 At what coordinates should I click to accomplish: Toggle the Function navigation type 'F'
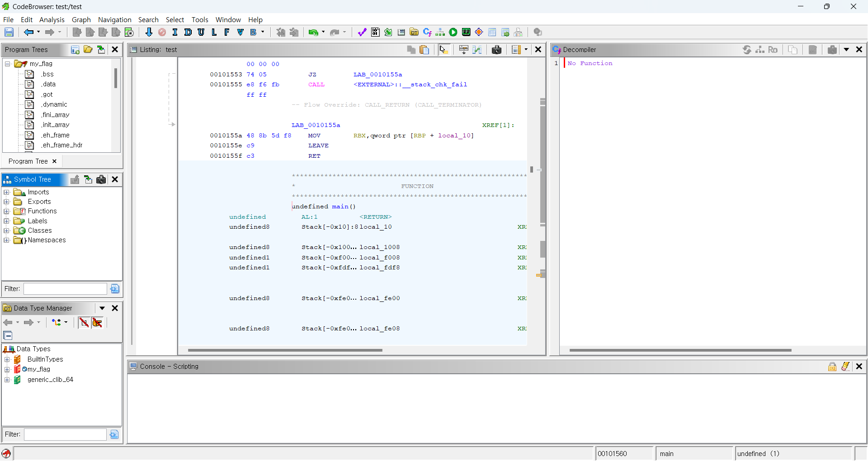coord(227,32)
